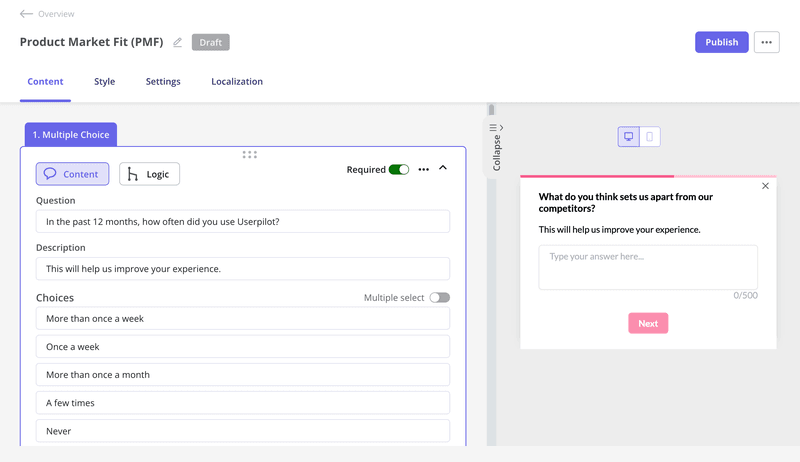This screenshot has width=800, height=462.
Task: Collapse the question card with the chevron
Action: [443, 168]
